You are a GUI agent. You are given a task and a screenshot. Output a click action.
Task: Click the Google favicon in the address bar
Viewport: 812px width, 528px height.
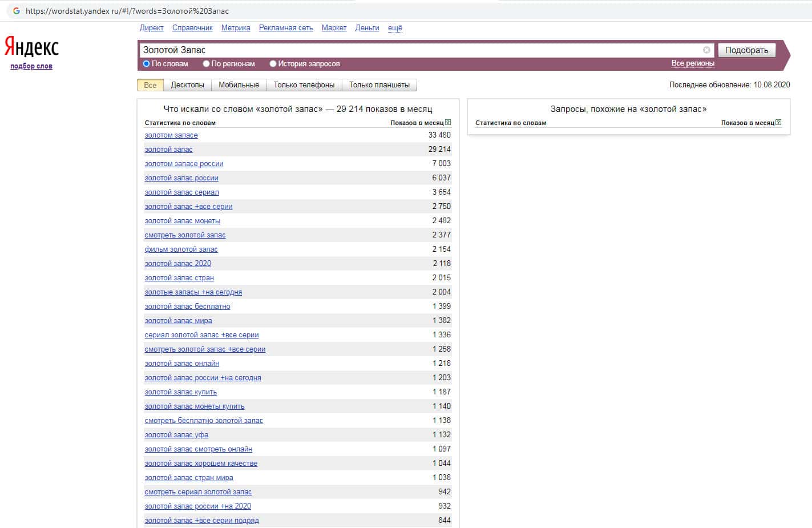(x=16, y=11)
